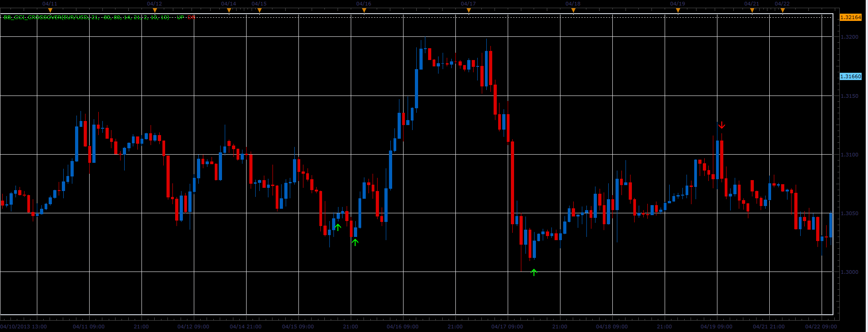
Task: Click the 04/22 09:00 time axis label
Action: tap(821, 327)
